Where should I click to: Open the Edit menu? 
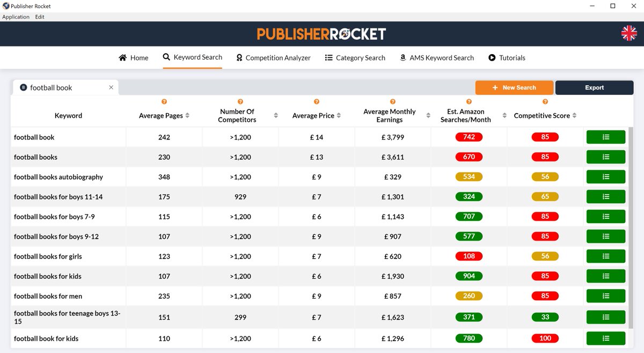pyautogui.click(x=40, y=17)
